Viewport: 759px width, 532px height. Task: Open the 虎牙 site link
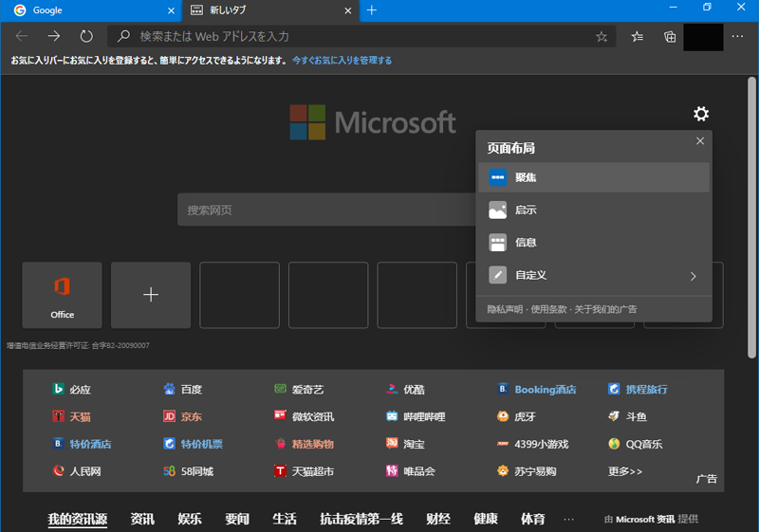[516, 416]
